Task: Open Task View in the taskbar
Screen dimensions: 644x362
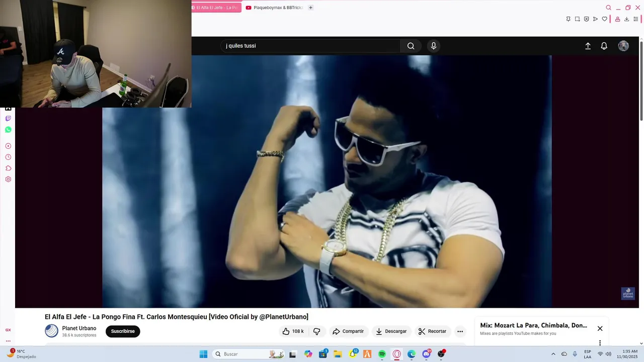Action: 293,354
